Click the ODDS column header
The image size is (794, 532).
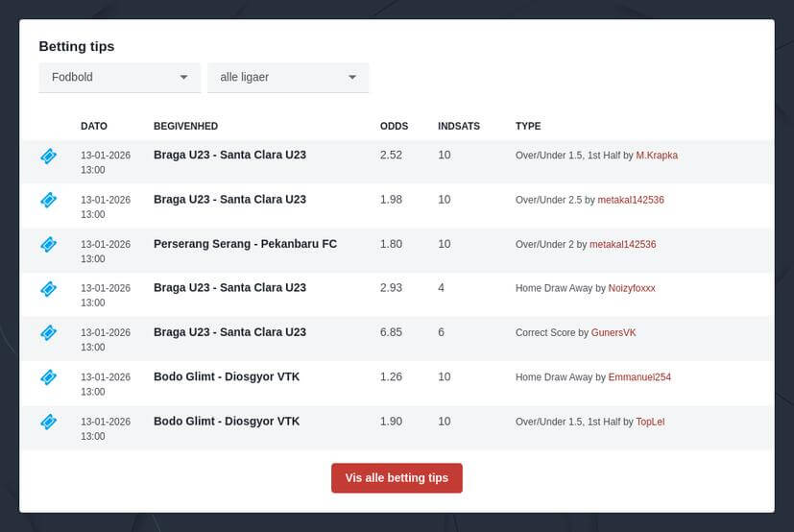394,126
